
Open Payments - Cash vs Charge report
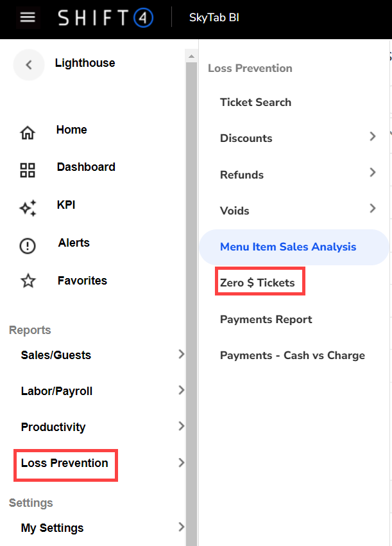292,355
